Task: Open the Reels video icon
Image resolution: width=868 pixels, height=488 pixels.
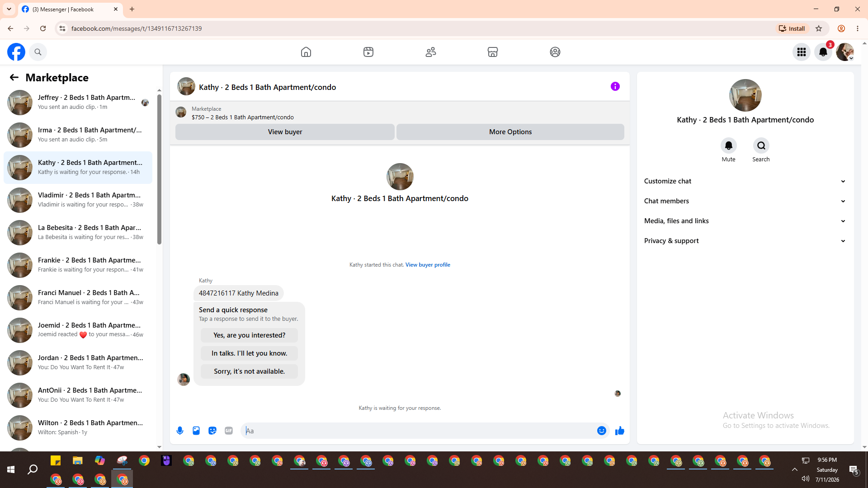Action: pos(368,52)
